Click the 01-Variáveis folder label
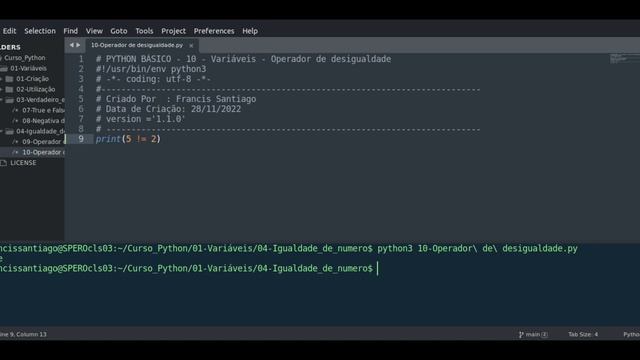 (x=28, y=69)
